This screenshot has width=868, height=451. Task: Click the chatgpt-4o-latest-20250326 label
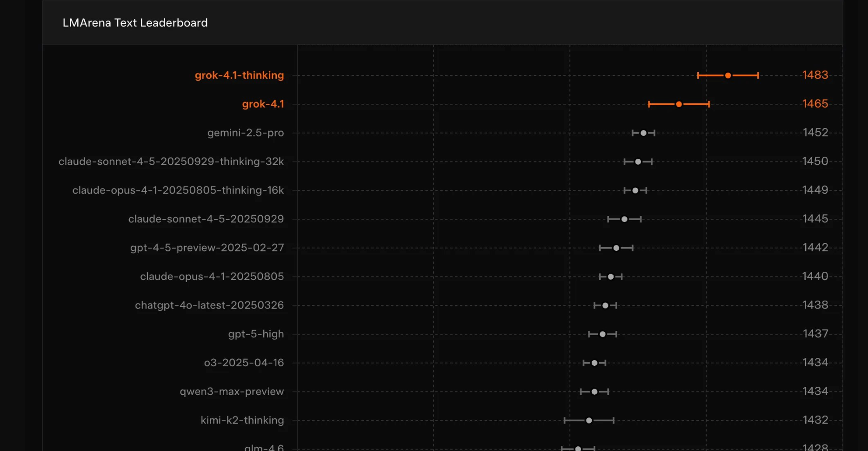209,305
